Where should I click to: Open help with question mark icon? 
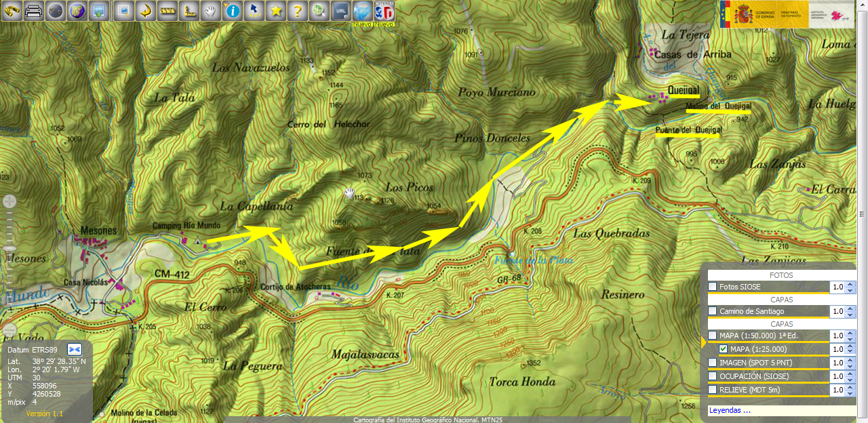[x=296, y=11]
